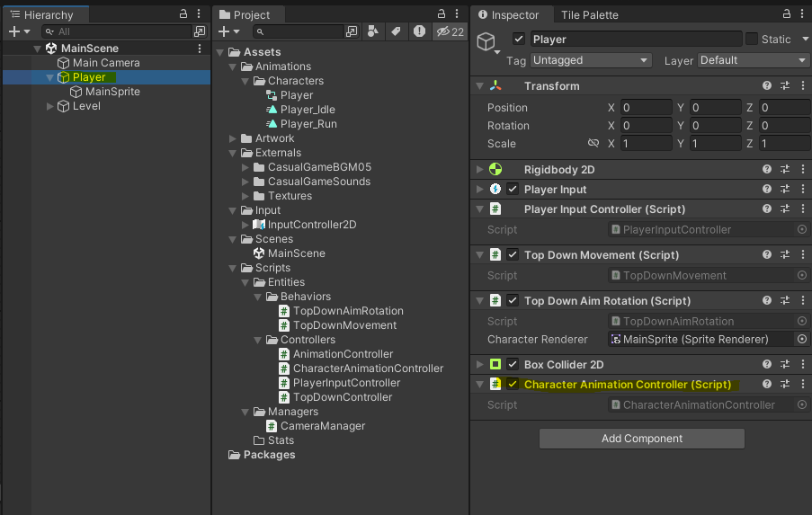Select MainSprite child object
This screenshot has width=812, height=515.
(x=112, y=92)
